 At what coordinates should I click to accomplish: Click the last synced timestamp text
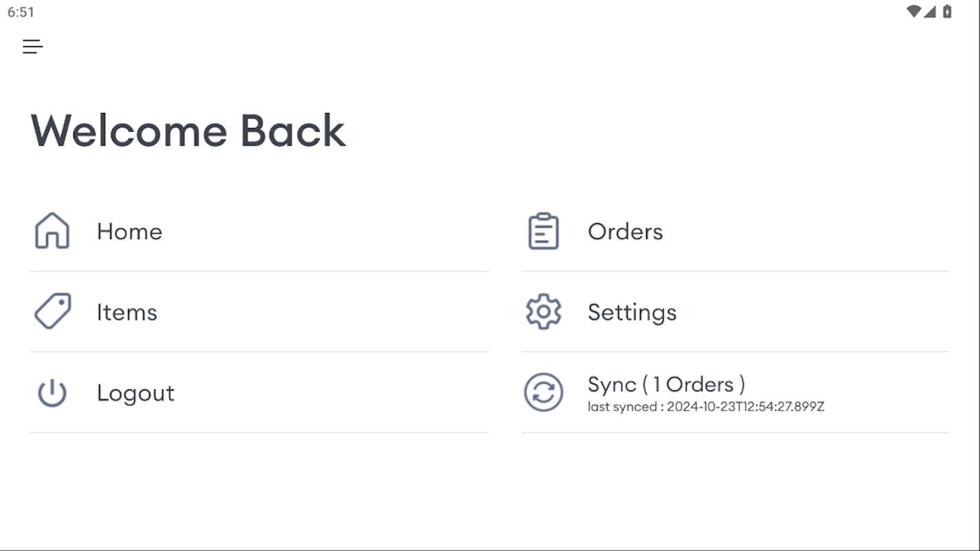tap(705, 407)
